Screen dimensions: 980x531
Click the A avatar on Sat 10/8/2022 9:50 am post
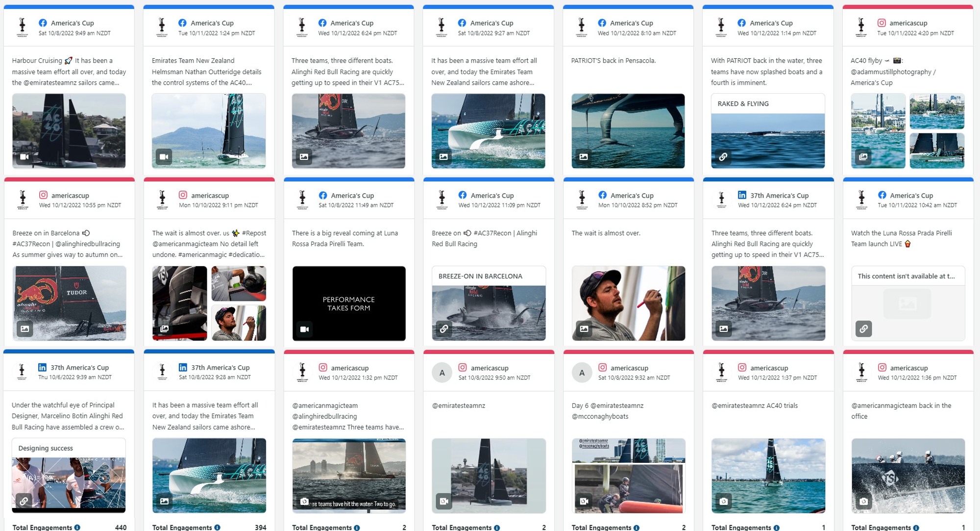(442, 373)
